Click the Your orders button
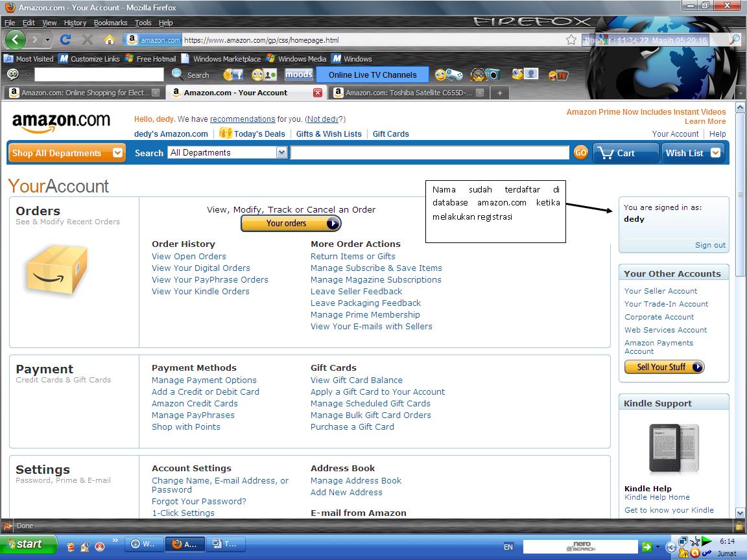Viewport: 747px width, 560px height. click(291, 224)
